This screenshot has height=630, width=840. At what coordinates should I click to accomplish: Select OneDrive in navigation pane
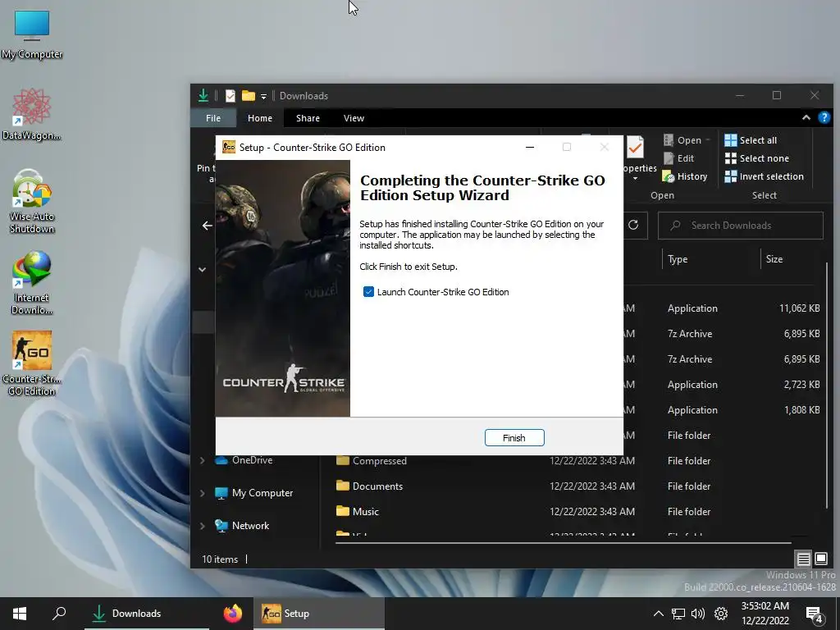244,461
